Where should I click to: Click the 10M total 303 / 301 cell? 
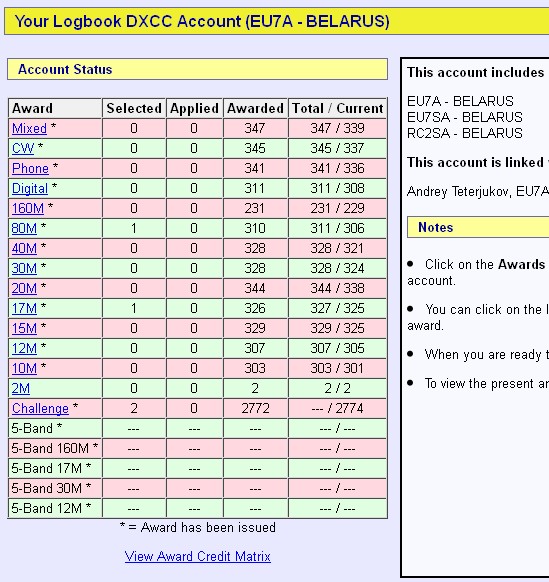(x=337, y=369)
